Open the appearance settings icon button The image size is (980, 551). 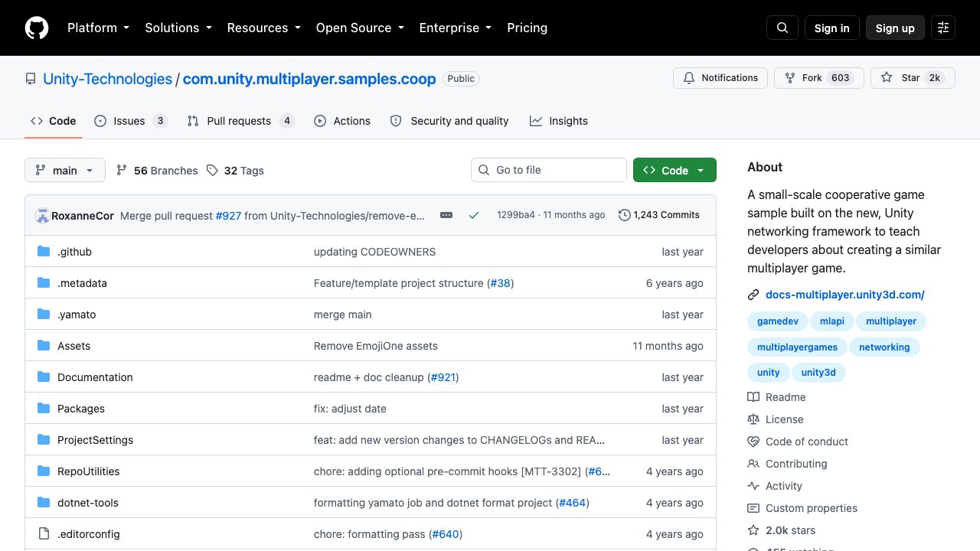pyautogui.click(x=943, y=28)
